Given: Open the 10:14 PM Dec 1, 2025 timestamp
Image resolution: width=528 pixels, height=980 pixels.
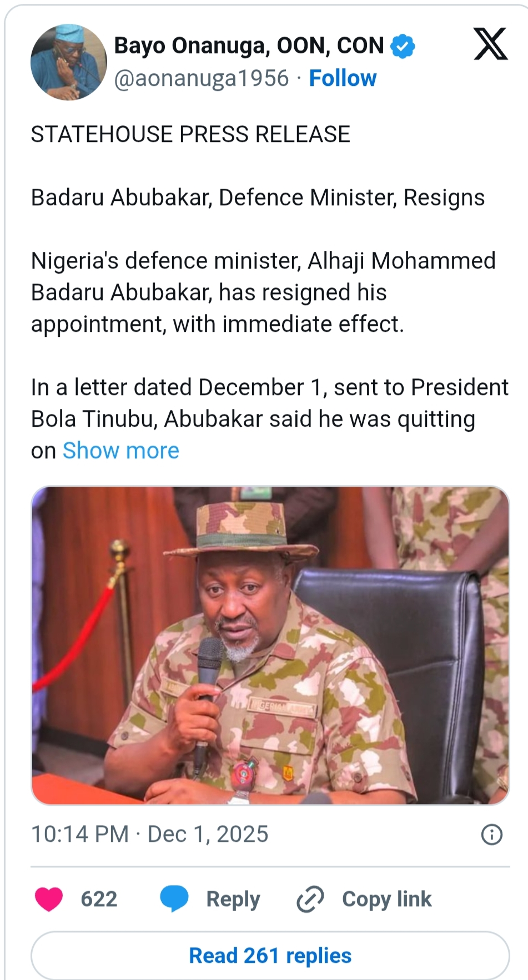Looking at the screenshot, I should [149, 834].
